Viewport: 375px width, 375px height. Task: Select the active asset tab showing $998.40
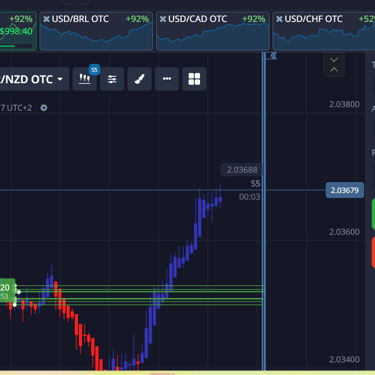click(18, 31)
